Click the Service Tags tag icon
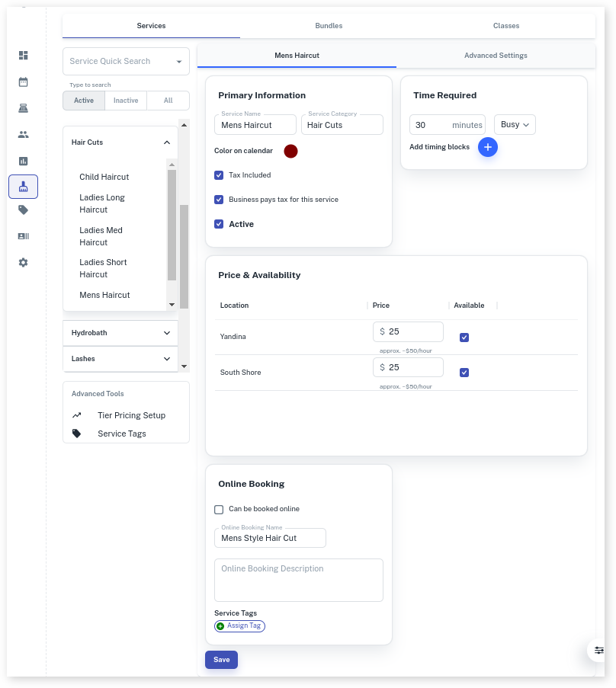 click(77, 434)
